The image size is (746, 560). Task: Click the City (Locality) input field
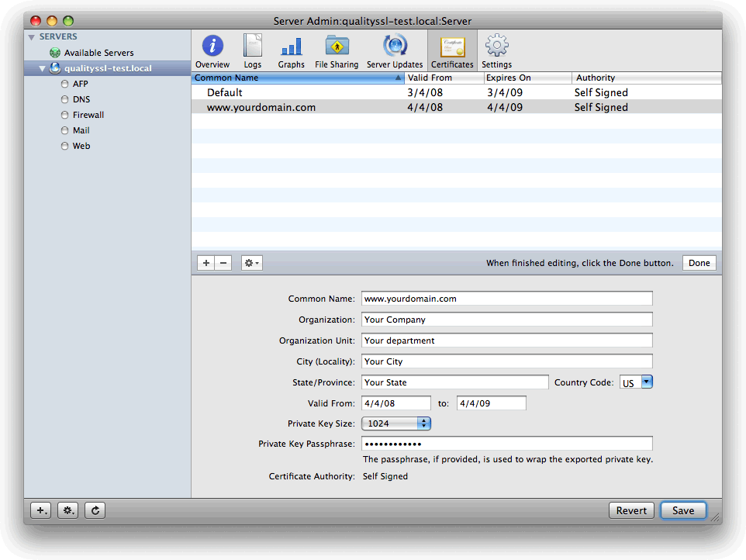pyautogui.click(x=506, y=361)
